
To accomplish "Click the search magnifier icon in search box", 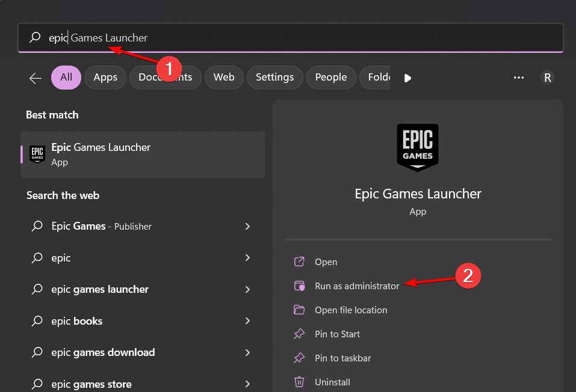I will pos(35,37).
